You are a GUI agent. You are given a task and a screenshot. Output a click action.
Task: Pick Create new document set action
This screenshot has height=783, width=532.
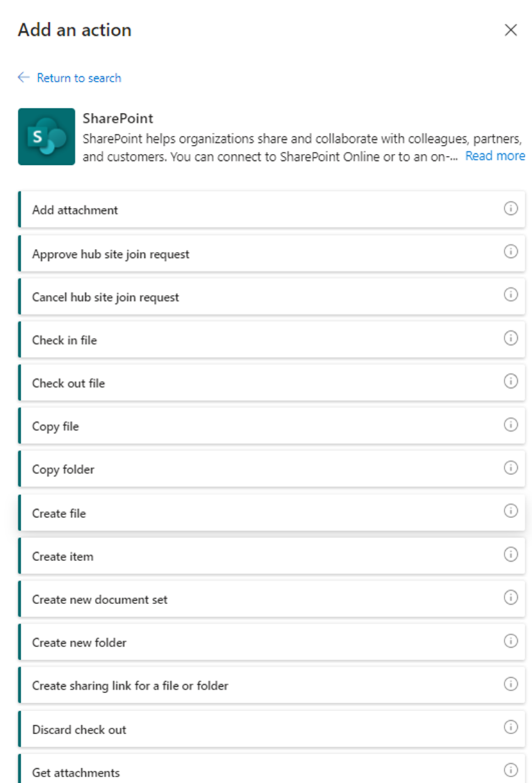pyautogui.click(x=100, y=600)
